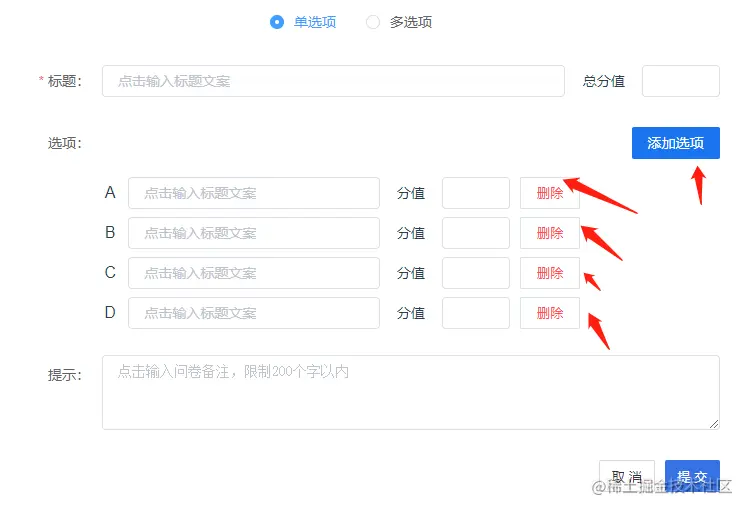Click the 分值 field for option A

click(476, 193)
